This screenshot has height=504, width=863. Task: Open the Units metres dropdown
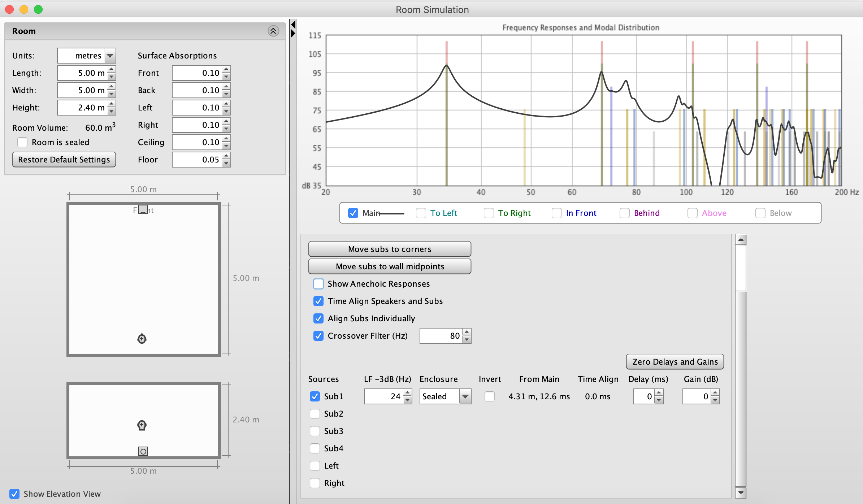[110, 56]
